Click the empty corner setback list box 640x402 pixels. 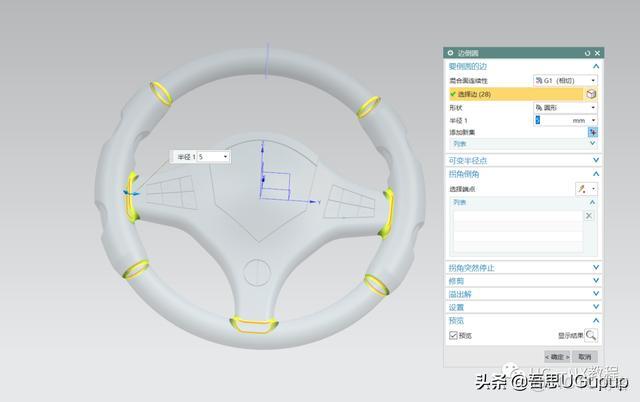(x=518, y=231)
